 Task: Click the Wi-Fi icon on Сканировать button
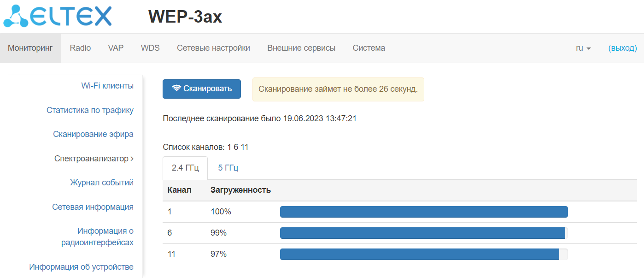pos(176,89)
